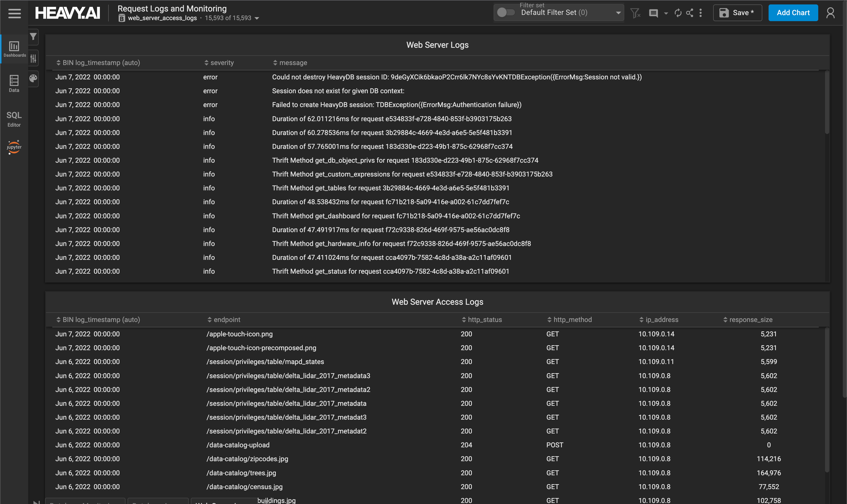Click the Add Chart button
Viewport: 847px width, 504px height.
pos(793,13)
